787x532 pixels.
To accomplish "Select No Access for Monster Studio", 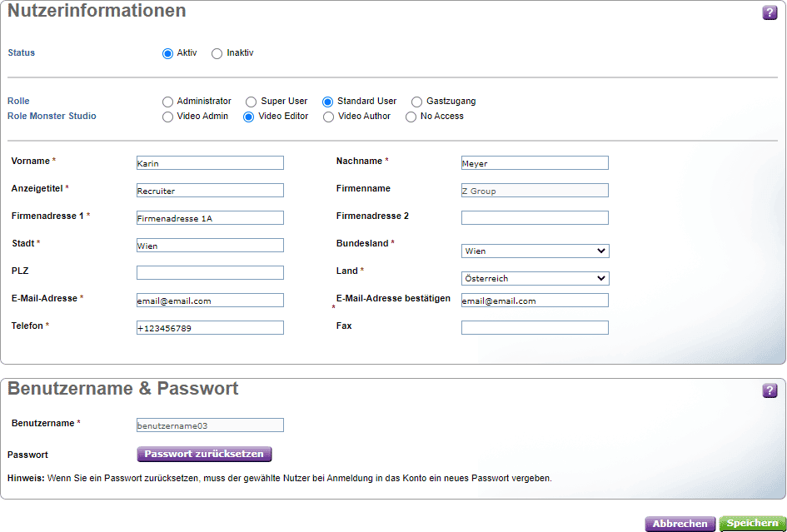I will [x=411, y=117].
